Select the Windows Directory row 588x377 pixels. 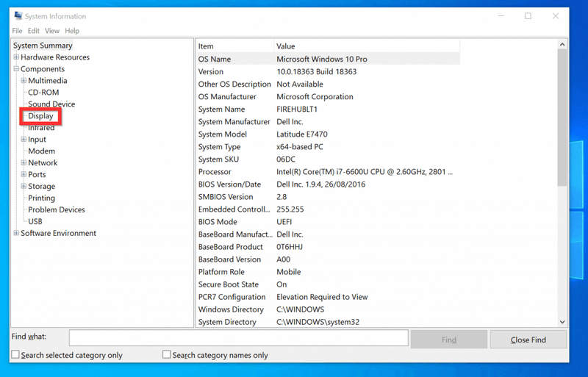[328, 309]
